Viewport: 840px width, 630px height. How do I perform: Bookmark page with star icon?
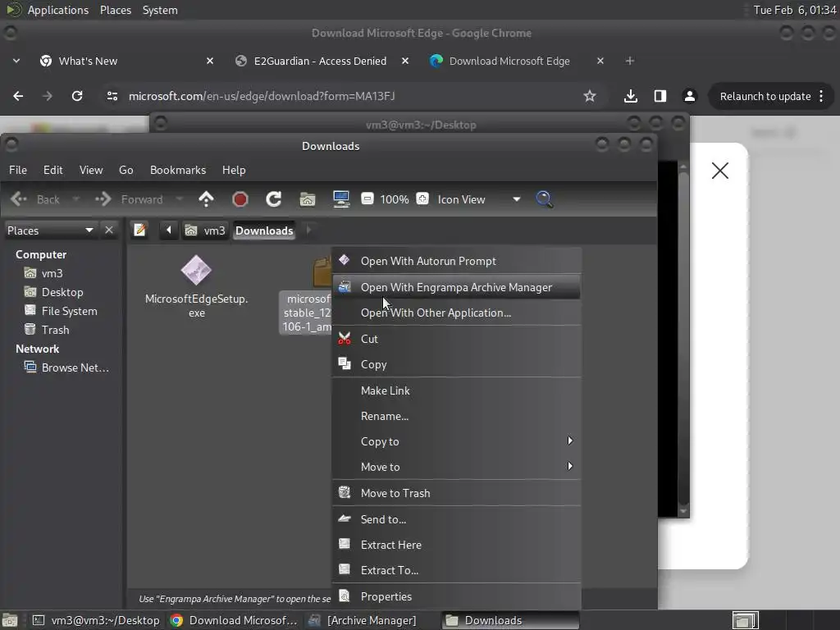(x=590, y=96)
